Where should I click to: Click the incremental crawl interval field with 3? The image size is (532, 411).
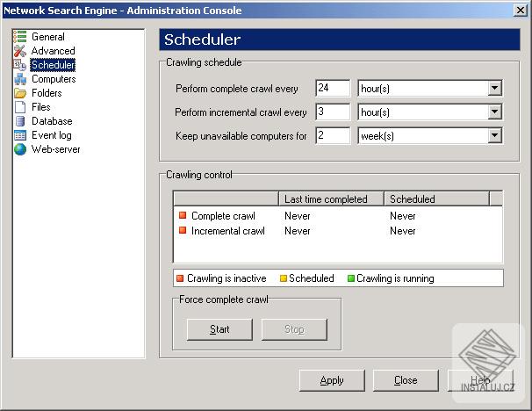tap(333, 112)
